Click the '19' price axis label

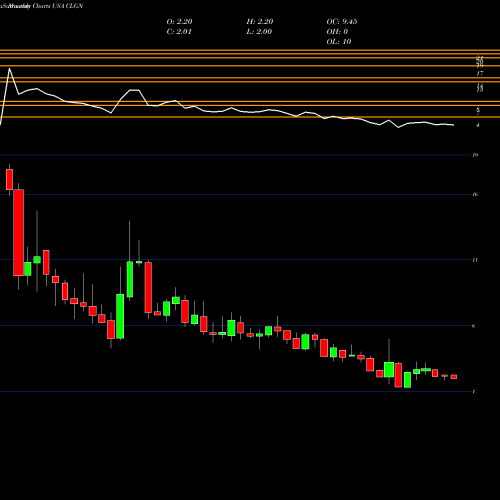coord(475,155)
